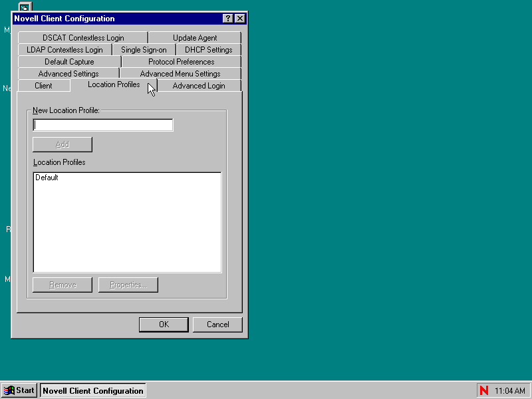
Task: Open the Advanced Menu Settings tab
Action: point(180,74)
